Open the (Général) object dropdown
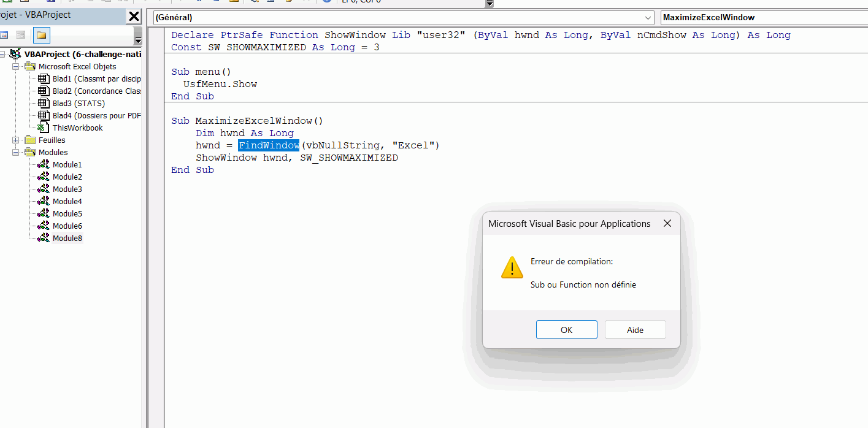This screenshot has height=428, width=868. pos(649,18)
